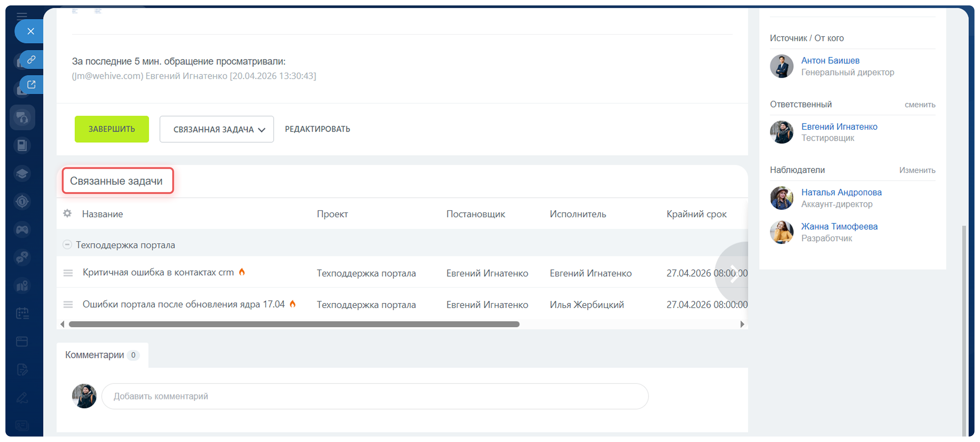Open the graduation cap sidebar icon
Image resolution: width=980 pixels, height=442 pixels.
(22, 173)
